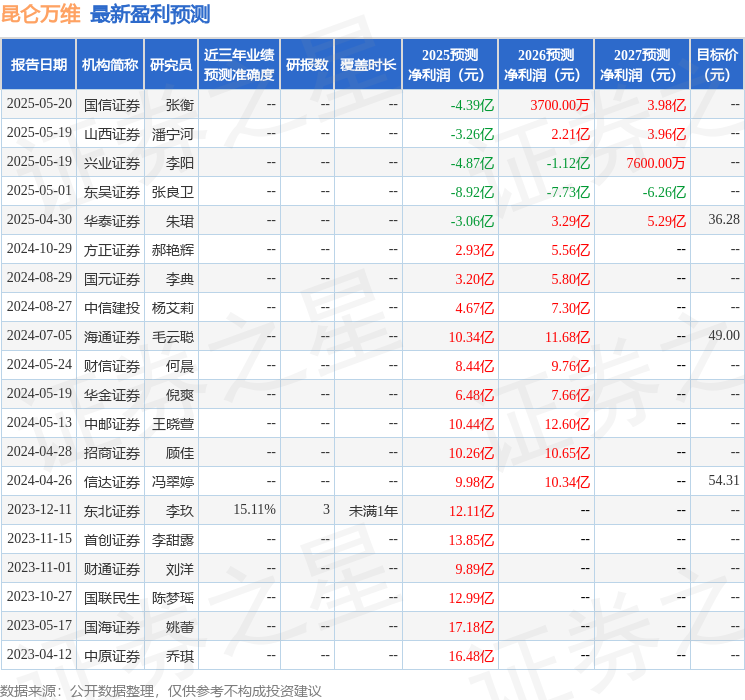Click the 17.18亿 profit value

point(471,627)
